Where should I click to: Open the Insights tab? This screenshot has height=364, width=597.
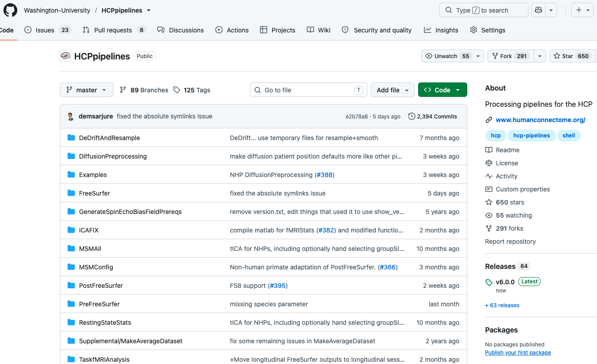(441, 30)
